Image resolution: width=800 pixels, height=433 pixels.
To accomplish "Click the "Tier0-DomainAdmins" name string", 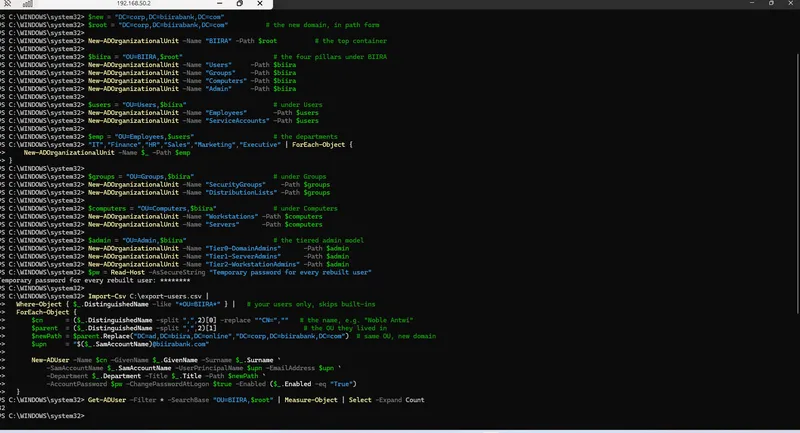I will pos(243,248).
